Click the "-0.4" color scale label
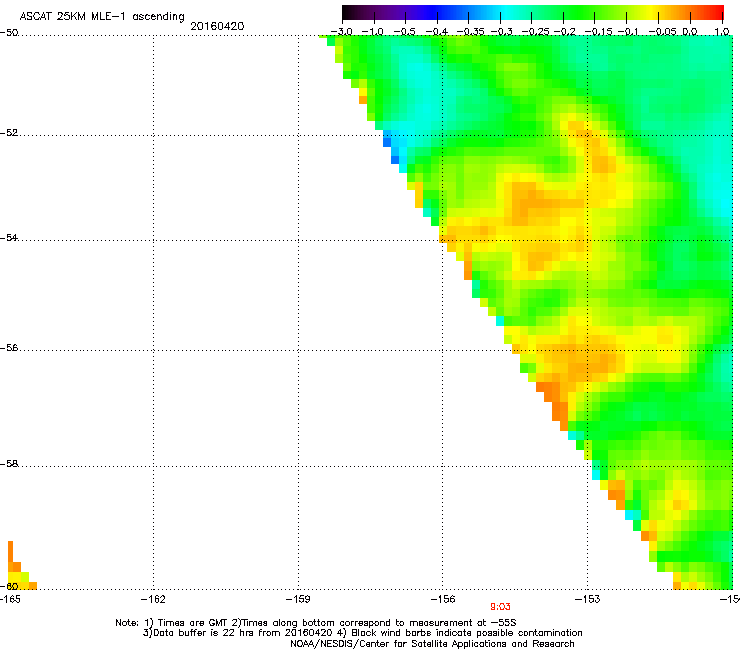740x650 pixels. click(437, 32)
